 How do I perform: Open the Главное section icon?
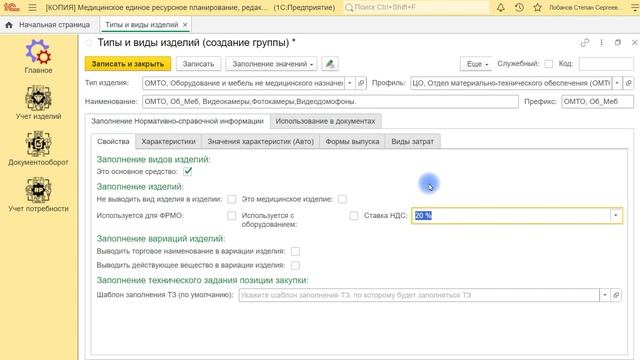(x=38, y=52)
